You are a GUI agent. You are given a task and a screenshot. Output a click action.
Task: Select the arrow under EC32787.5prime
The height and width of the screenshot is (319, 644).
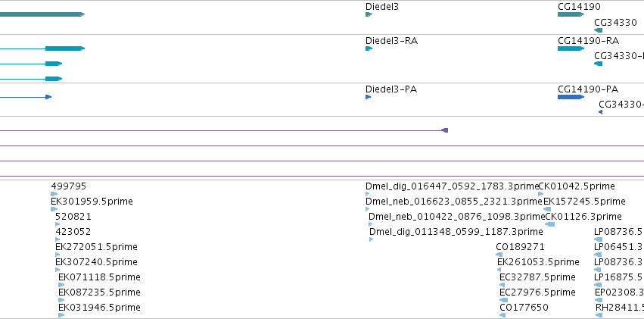[x=502, y=285]
